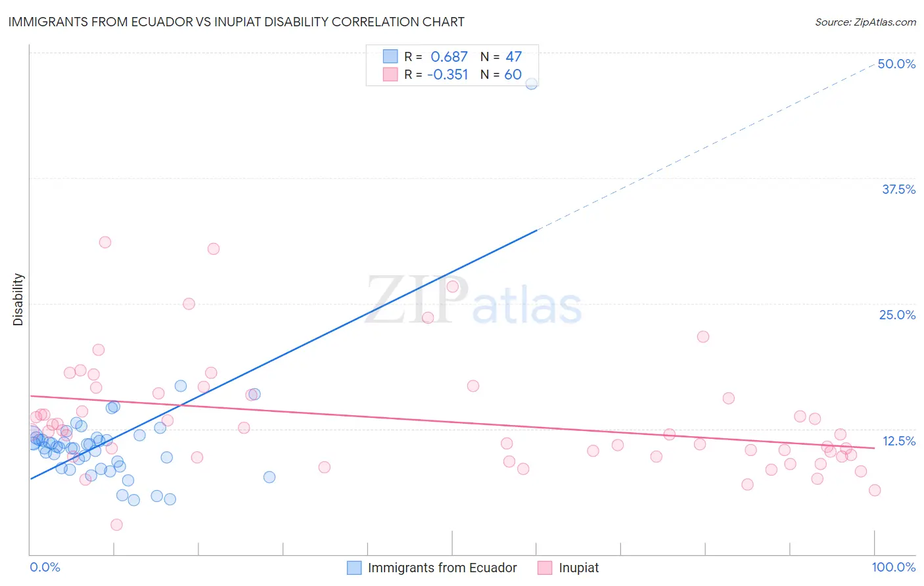Click the 100.0% x-axis label
Image resolution: width=924 pixels, height=586 pixels.
point(894,567)
